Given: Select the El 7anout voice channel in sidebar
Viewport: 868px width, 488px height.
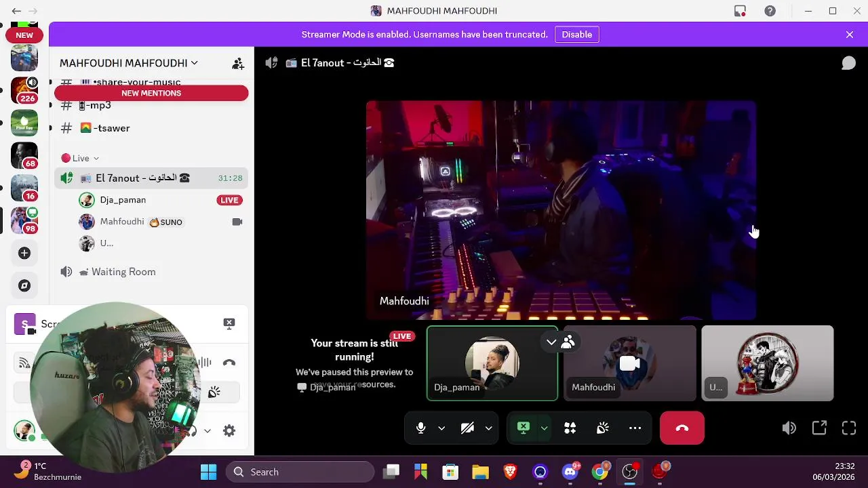Looking at the screenshot, I should (151, 178).
